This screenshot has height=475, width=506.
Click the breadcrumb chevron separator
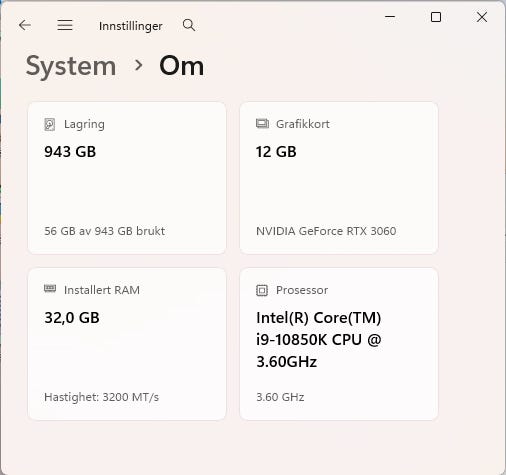[138, 65]
